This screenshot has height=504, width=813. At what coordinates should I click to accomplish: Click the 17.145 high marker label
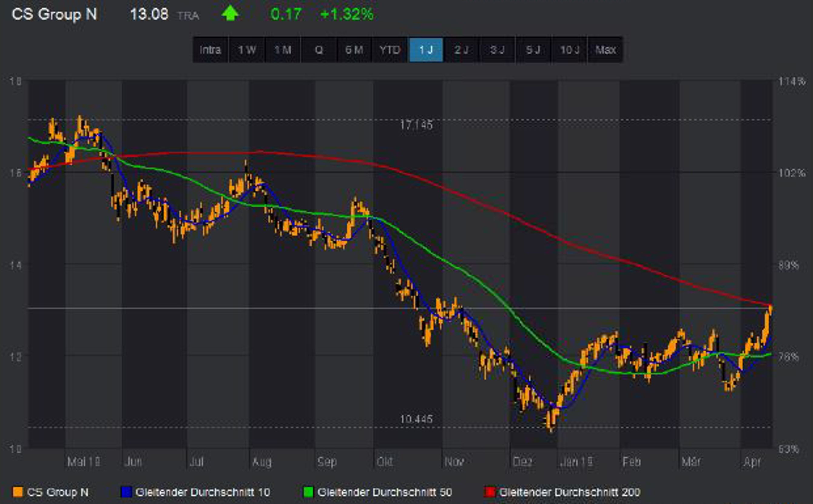[x=416, y=125]
